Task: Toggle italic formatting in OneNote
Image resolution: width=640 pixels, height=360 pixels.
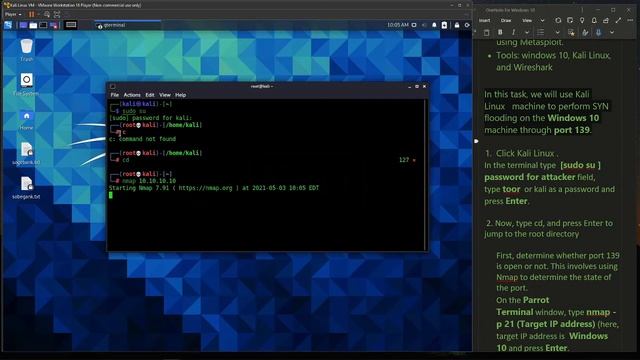Action: tap(513, 32)
